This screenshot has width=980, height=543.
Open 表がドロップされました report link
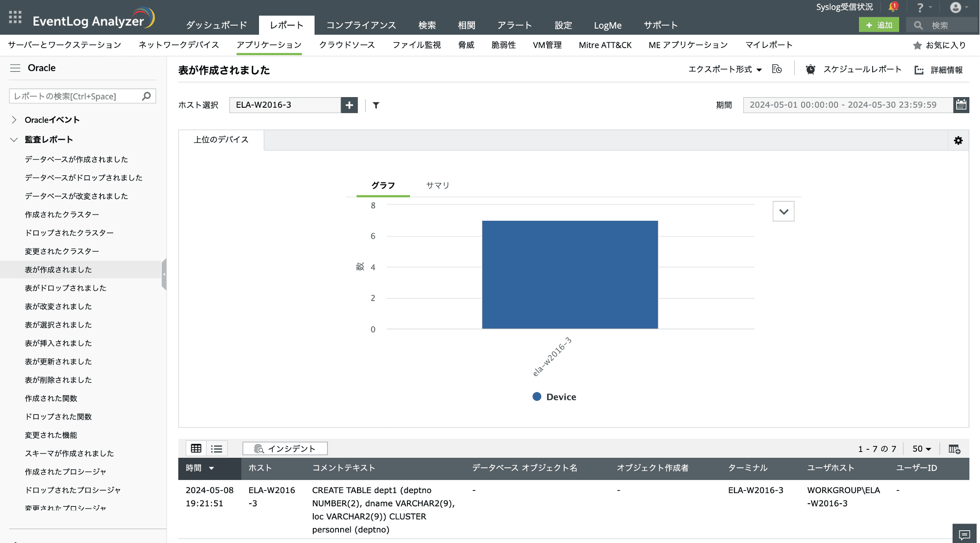(x=65, y=288)
